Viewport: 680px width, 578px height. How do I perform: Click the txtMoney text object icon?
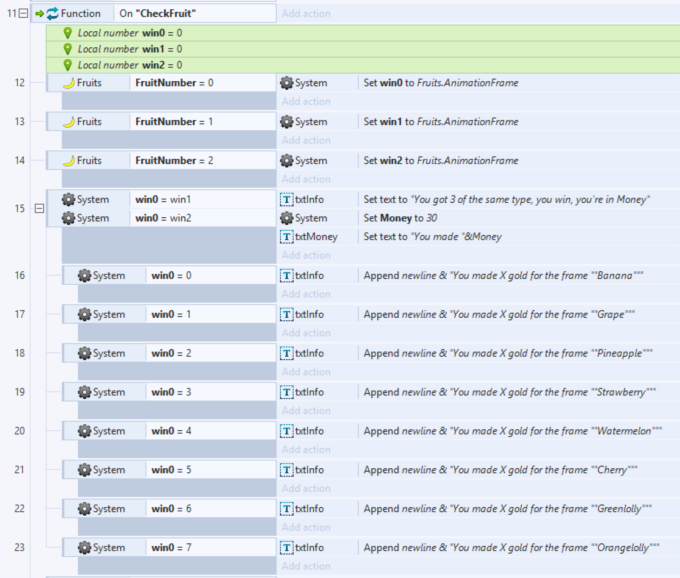pos(287,237)
